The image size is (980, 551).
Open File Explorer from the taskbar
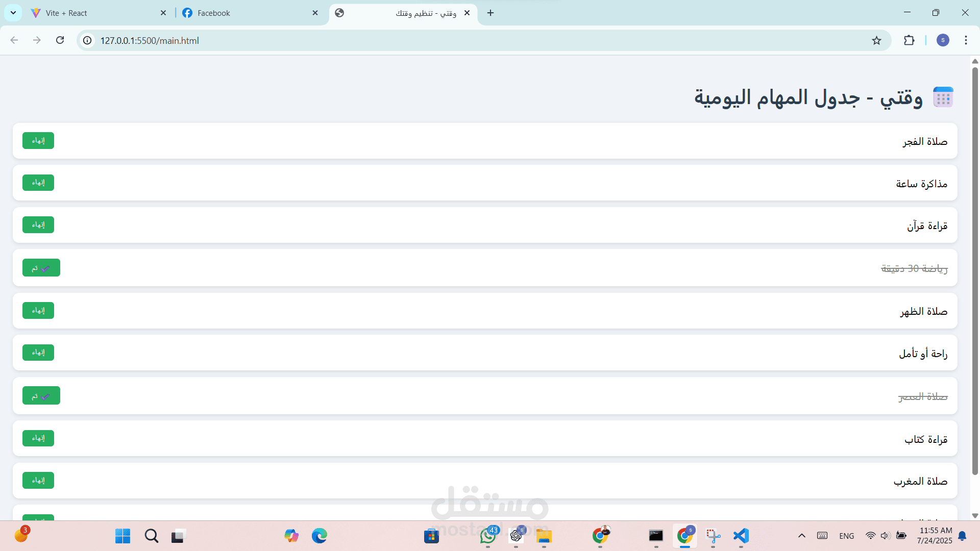tap(544, 536)
